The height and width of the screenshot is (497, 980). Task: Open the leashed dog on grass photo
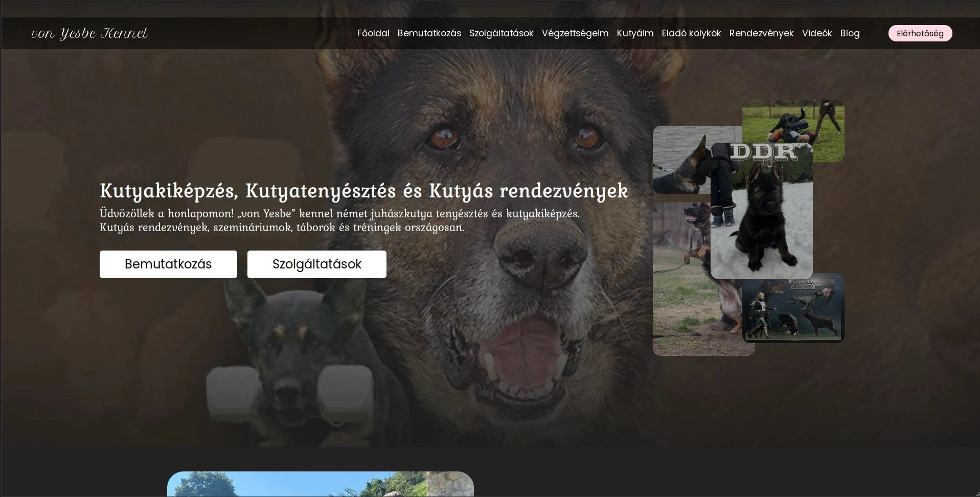click(680, 286)
